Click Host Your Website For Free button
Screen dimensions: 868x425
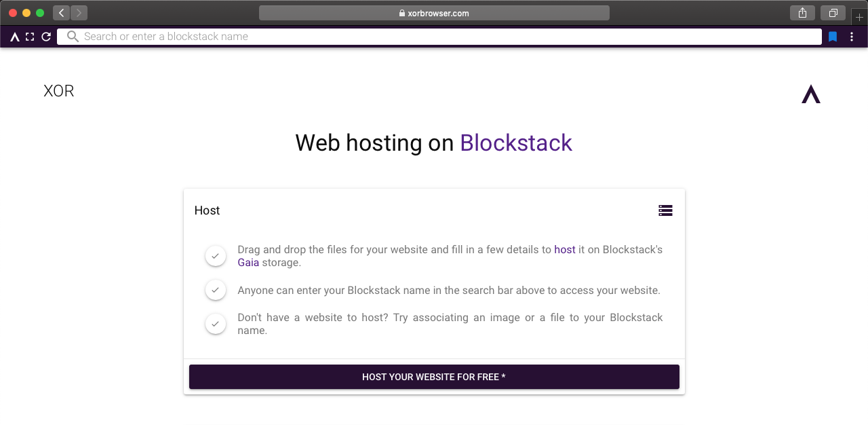coord(434,377)
